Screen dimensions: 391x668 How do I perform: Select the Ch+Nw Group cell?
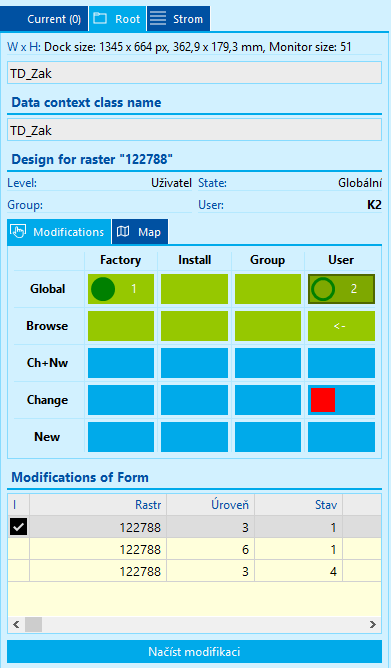pyautogui.click(x=268, y=363)
